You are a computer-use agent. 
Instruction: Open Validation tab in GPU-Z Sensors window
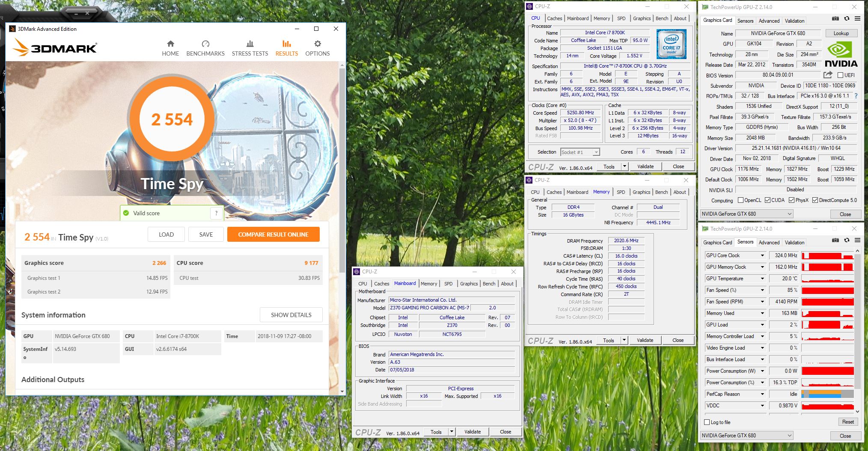click(x=794, y=242)
